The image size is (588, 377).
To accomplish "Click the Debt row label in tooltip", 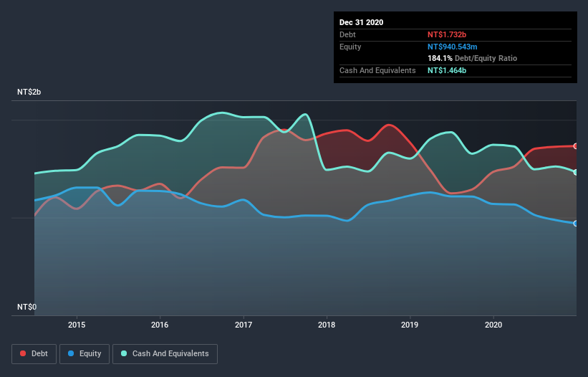I will [347, 34].
